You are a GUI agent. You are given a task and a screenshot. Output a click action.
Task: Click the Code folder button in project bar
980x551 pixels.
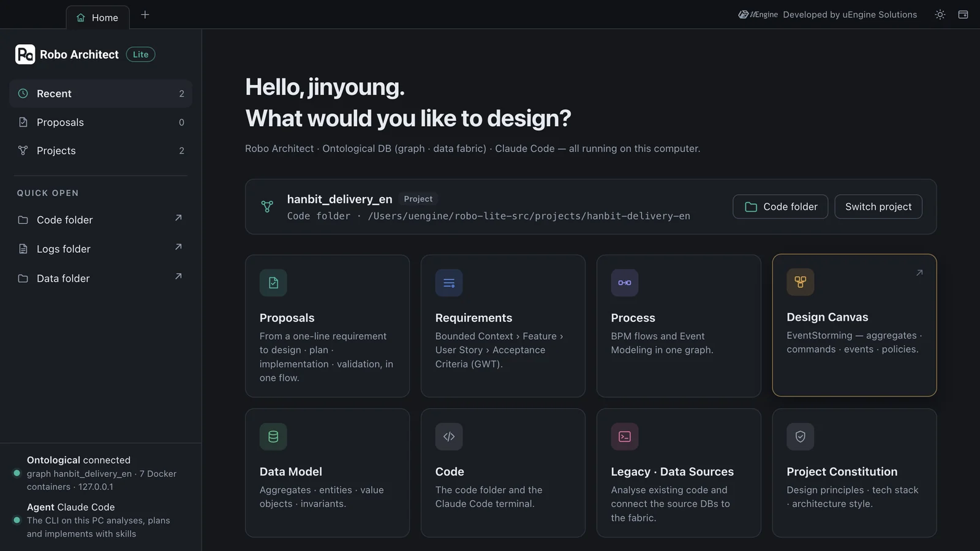tap(780, 207)
